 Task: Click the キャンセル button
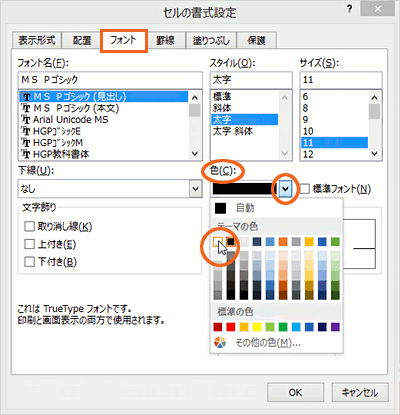point(360,392)
